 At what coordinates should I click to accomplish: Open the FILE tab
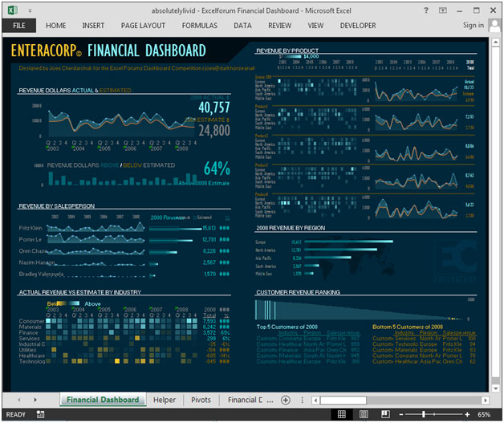19,26
